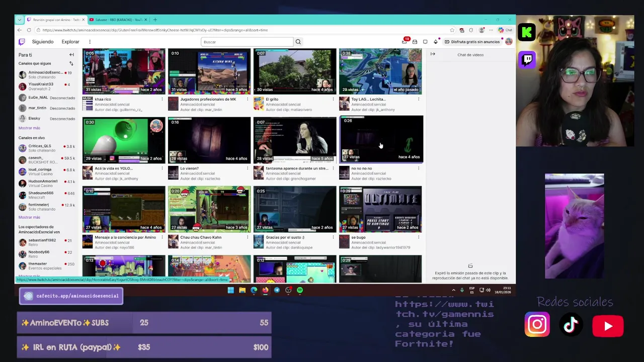Click the search magnifier button
The width and height of the screenshot is (644, 362).
click(x=298, y=42)
